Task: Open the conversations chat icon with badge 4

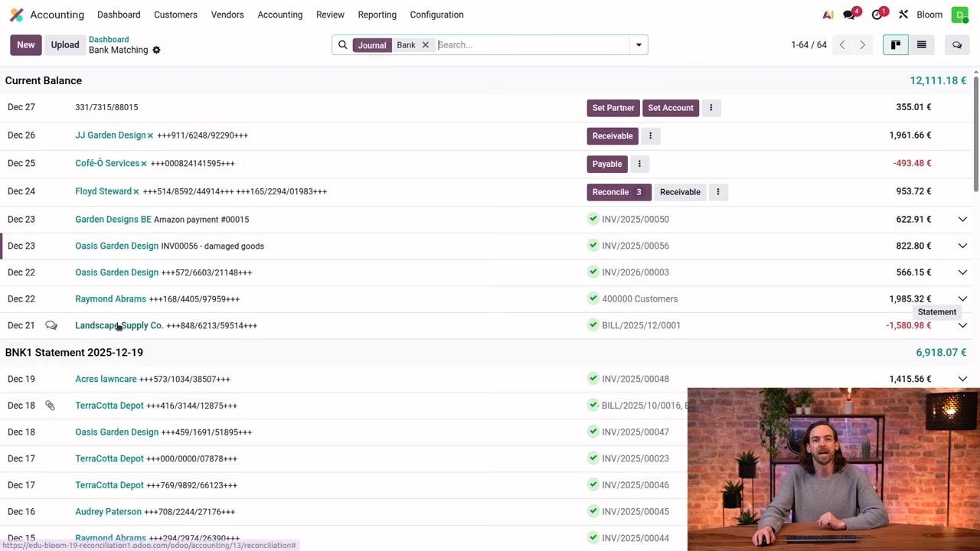Action: 850,15
